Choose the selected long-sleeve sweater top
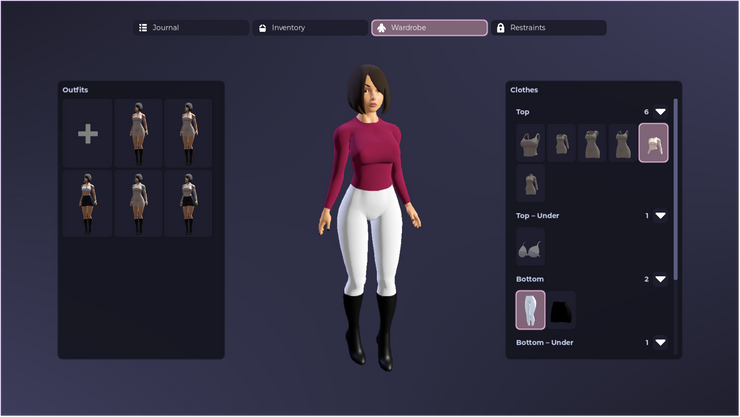Viewport: 740px width, 417px height. (653, 143)
